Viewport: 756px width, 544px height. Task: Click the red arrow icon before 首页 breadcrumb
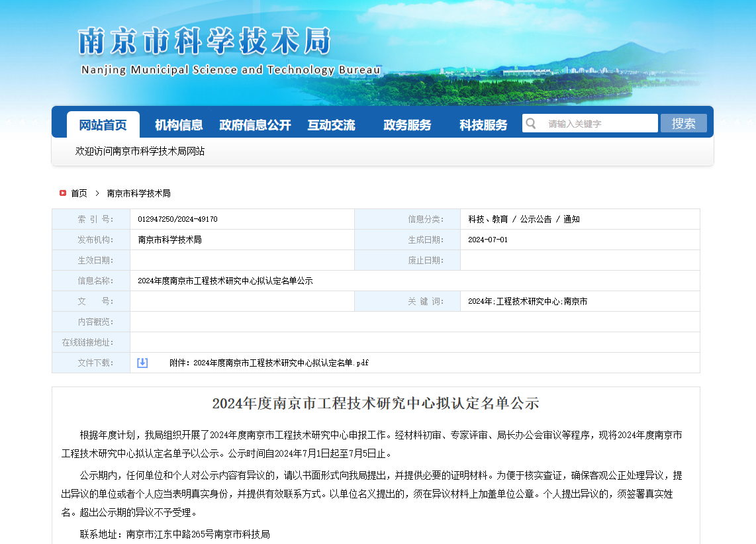(x=62, y=193)
